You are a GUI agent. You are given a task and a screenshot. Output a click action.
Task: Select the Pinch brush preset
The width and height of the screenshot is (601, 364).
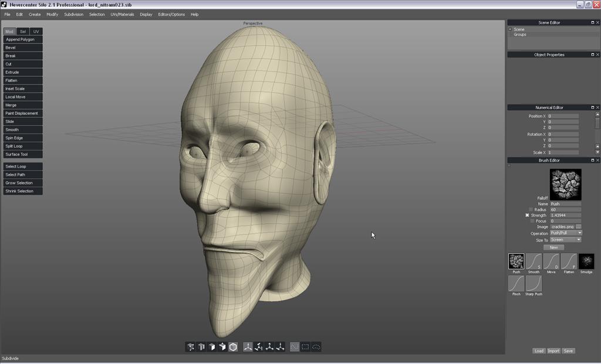click(x=516, y=284)
